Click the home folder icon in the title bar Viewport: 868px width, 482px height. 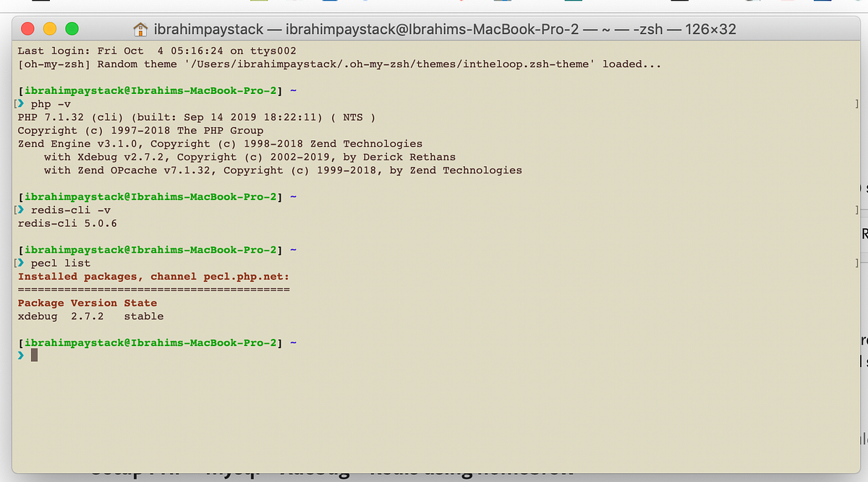[x=140, y=30]
